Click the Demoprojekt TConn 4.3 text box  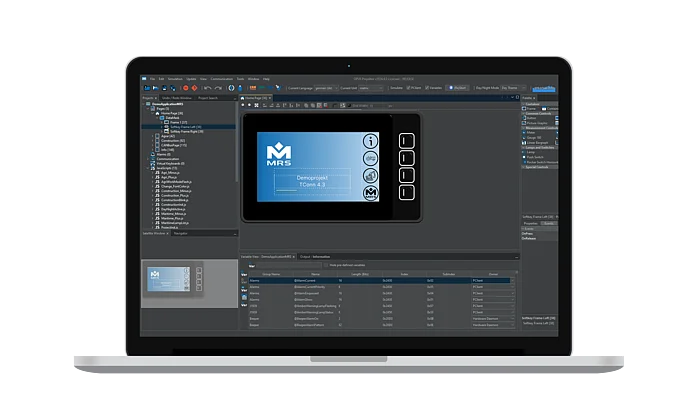(312, 182)
